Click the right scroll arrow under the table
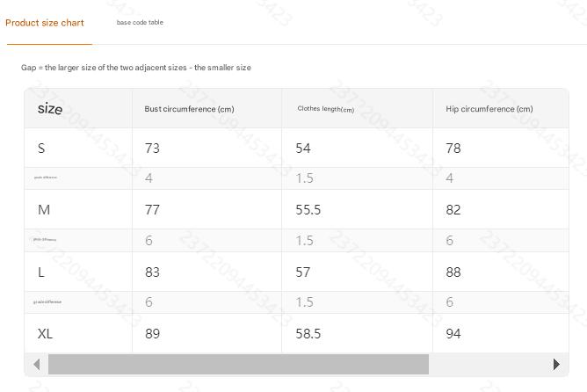 (x=556, y=364)
